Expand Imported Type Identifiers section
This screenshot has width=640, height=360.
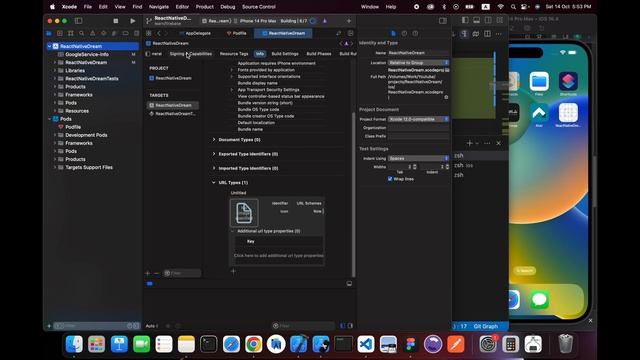click(214, 168)
